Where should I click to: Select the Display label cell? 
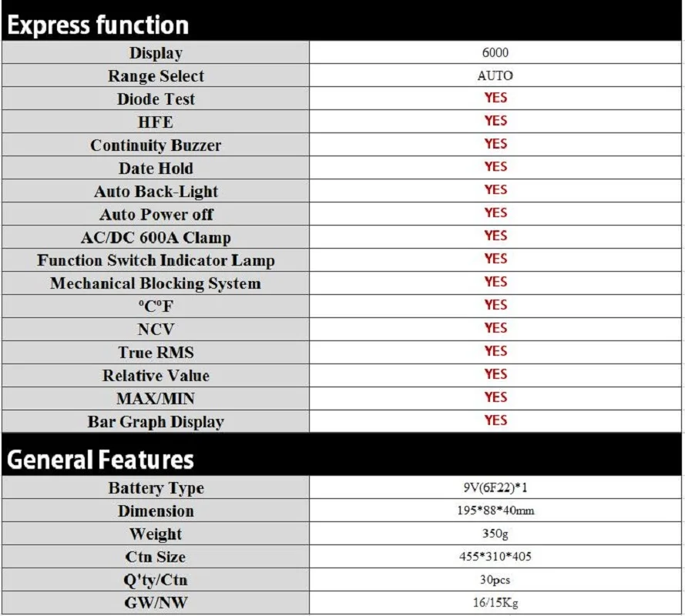pyautogui.click(x=156, y=53)
